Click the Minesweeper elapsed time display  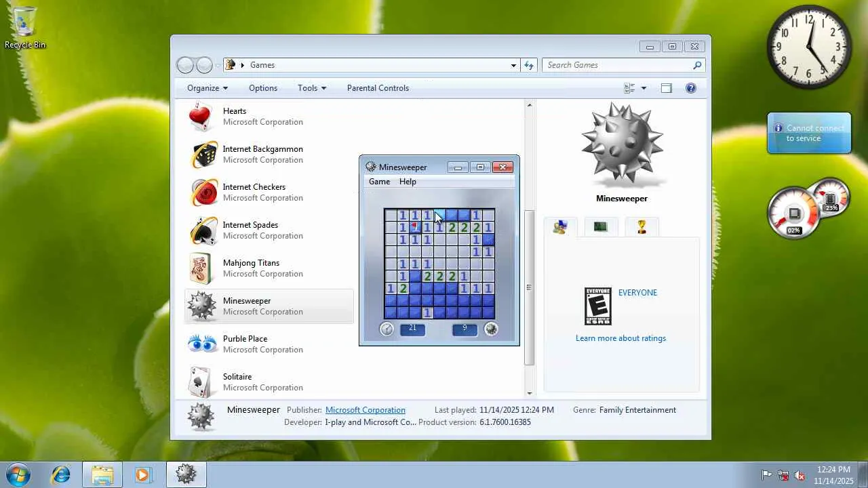click(412, 329)
